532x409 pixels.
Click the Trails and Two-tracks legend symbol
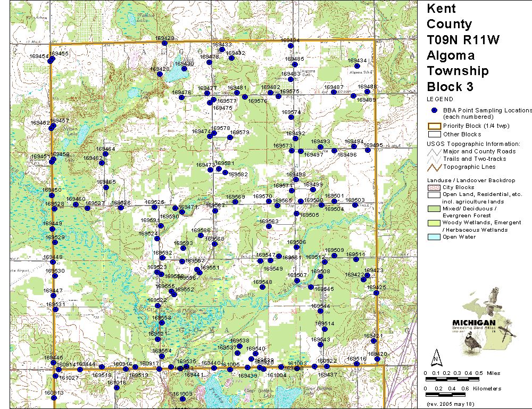tap(434, 159)
